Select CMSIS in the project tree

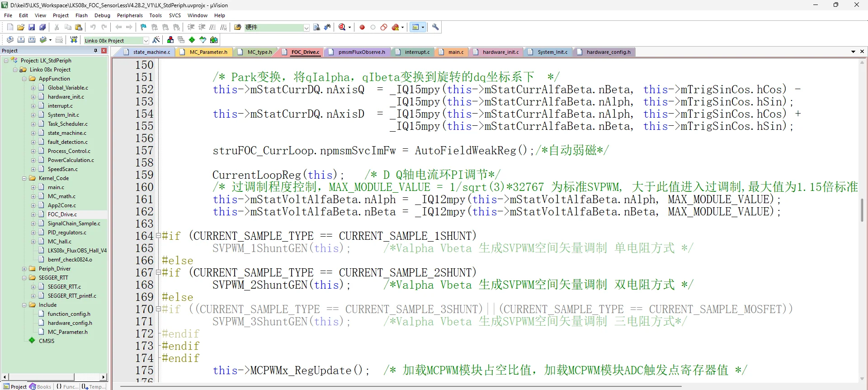[x=47, y=341]
